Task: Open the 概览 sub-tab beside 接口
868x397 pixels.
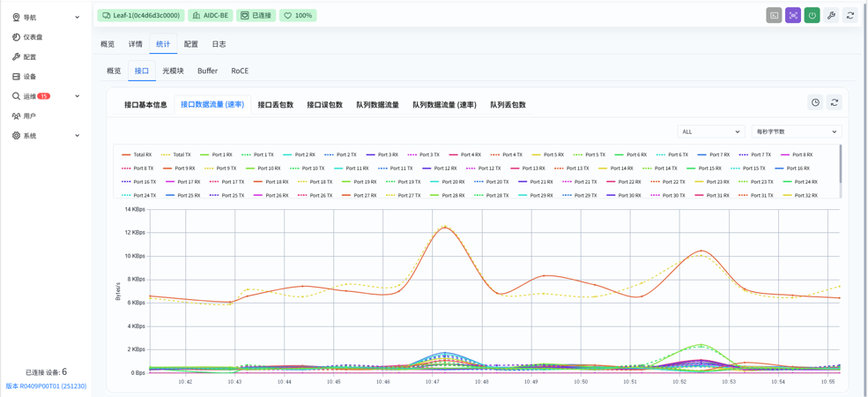Action: 114,71
